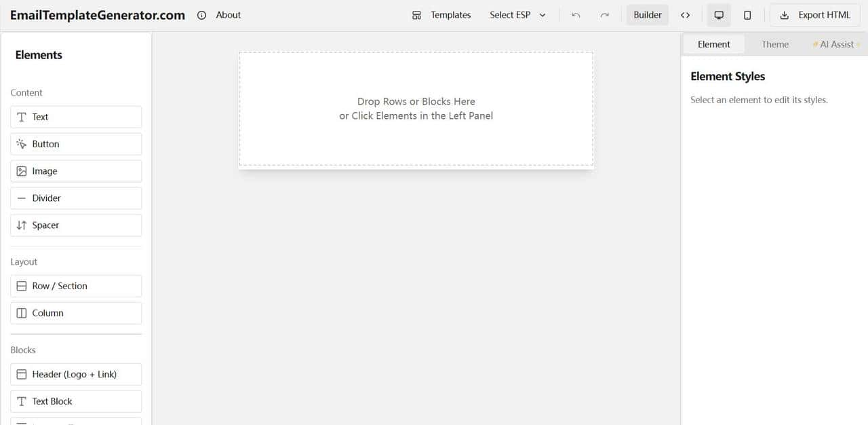Select desktop preview icon

click(719, 15)
